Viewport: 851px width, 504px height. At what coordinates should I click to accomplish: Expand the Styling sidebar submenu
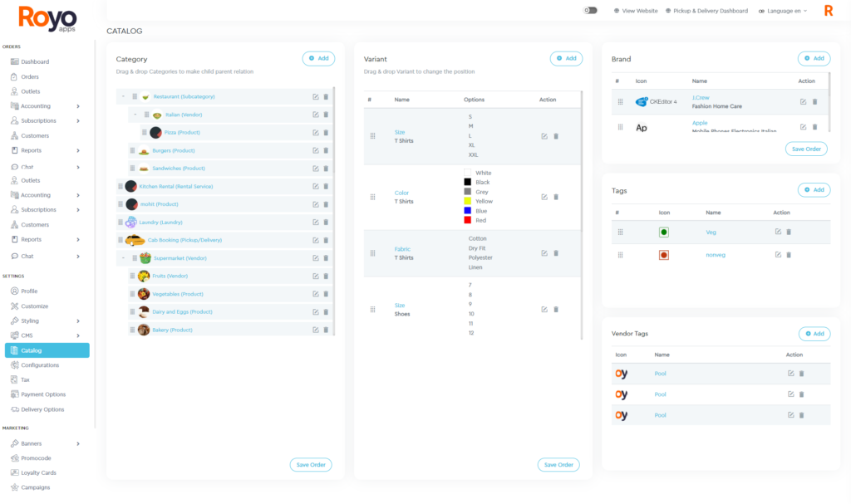tap(78, 321)
